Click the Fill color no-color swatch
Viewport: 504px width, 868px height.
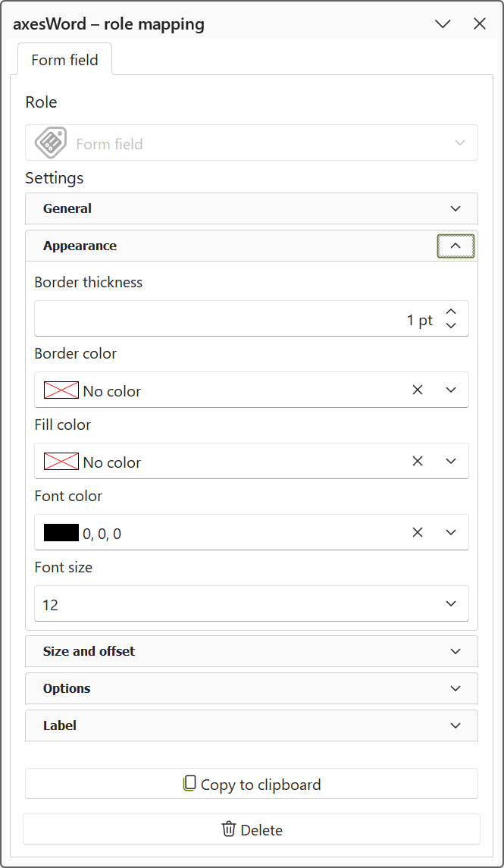pos(61,461)
